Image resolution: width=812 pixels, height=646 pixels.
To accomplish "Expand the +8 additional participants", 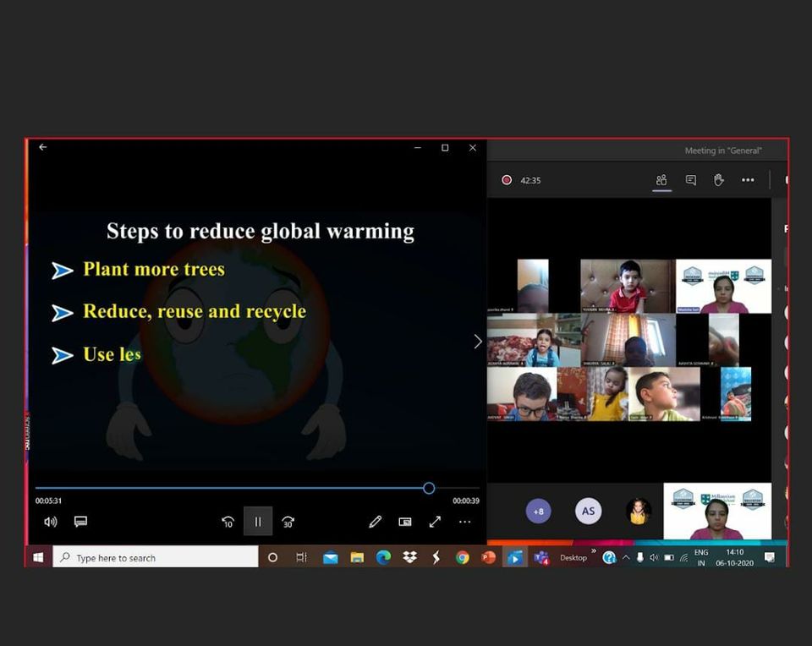I will tap(538, 512).
